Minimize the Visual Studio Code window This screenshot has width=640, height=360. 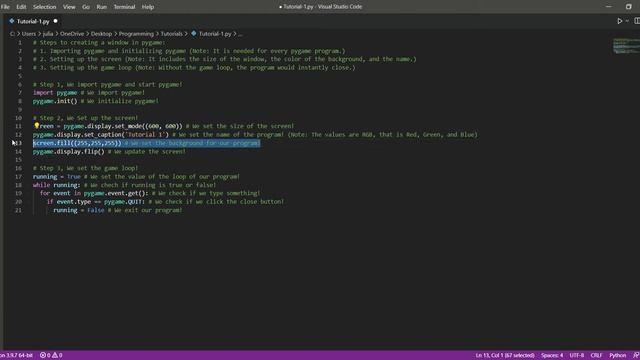[609, 7]
